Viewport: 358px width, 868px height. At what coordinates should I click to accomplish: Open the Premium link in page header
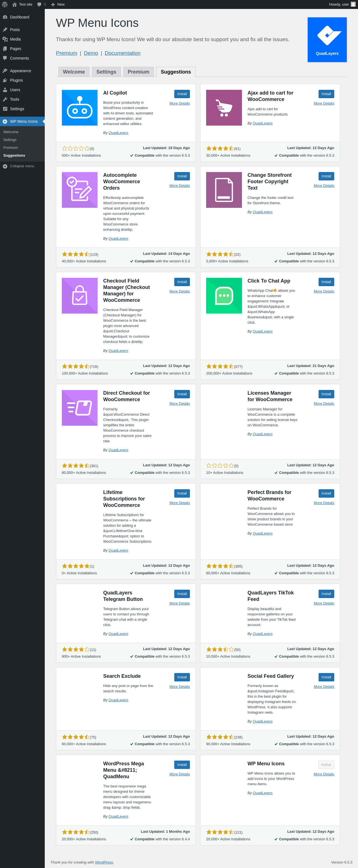pyautogui.click(x=66, y=53)
